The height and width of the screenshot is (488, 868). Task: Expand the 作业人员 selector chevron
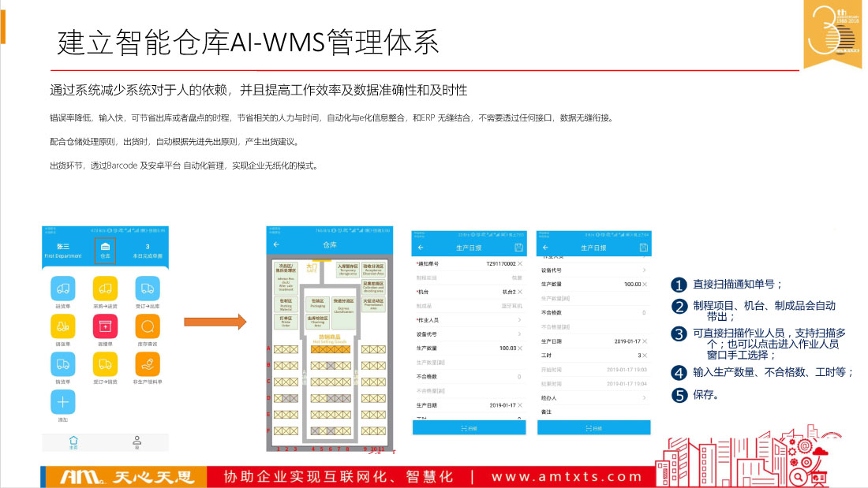(x=519, y=319)
